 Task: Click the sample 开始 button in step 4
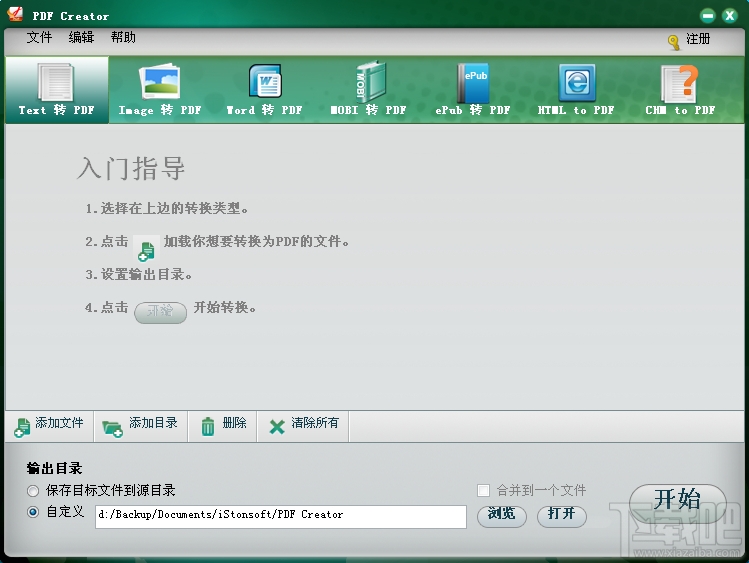[x=160, y=312]
